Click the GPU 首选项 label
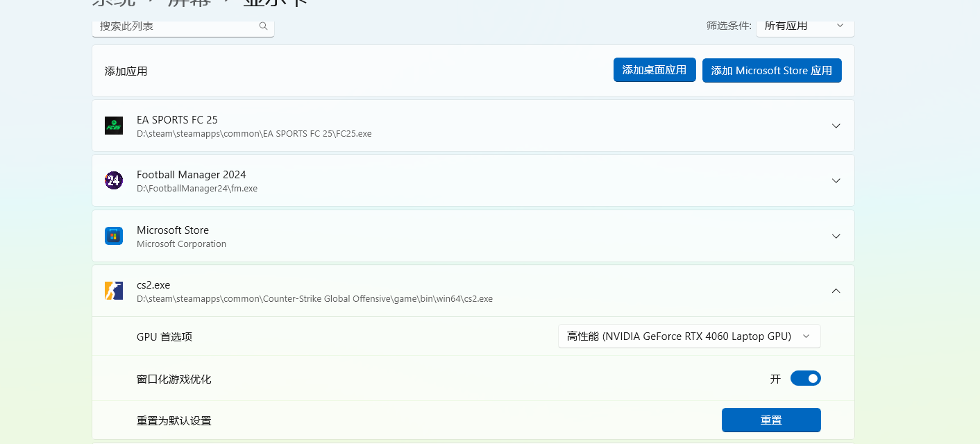The image size is (980, 444). pyautogui.click(x=164, y=337)
